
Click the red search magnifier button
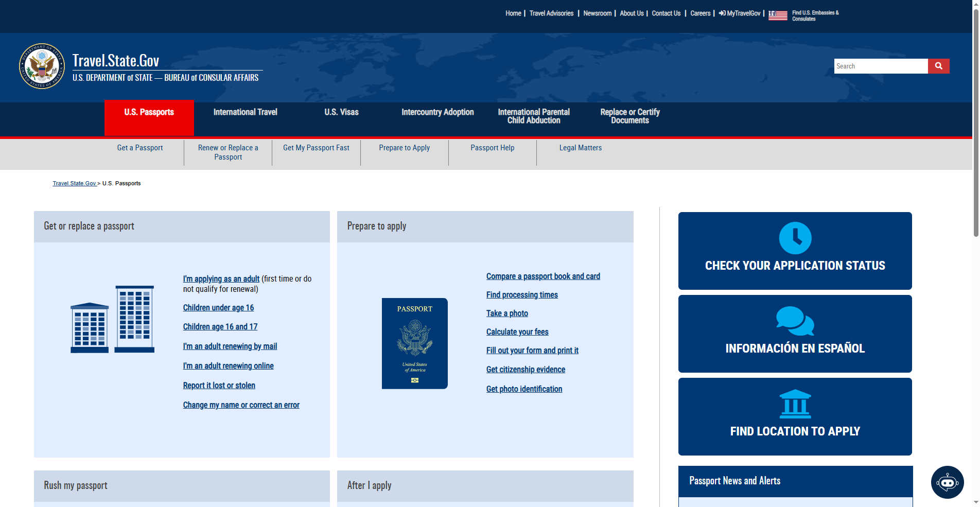coord(938,66)
